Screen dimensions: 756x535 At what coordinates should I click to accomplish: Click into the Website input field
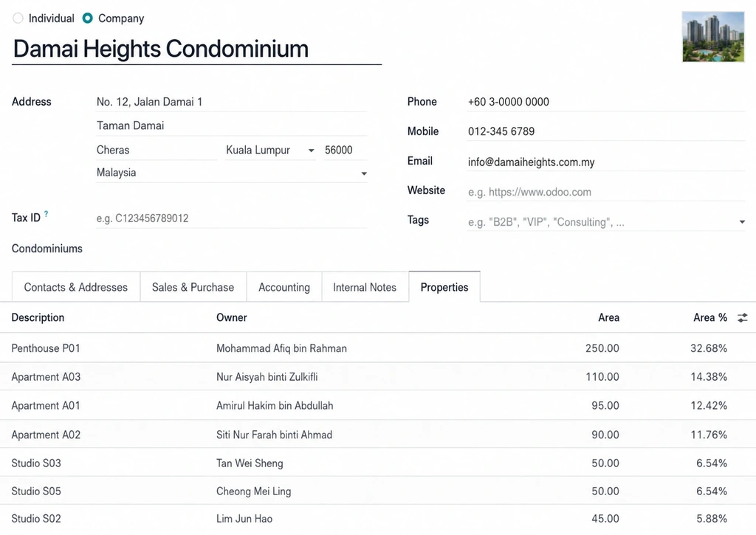[605, 192]
